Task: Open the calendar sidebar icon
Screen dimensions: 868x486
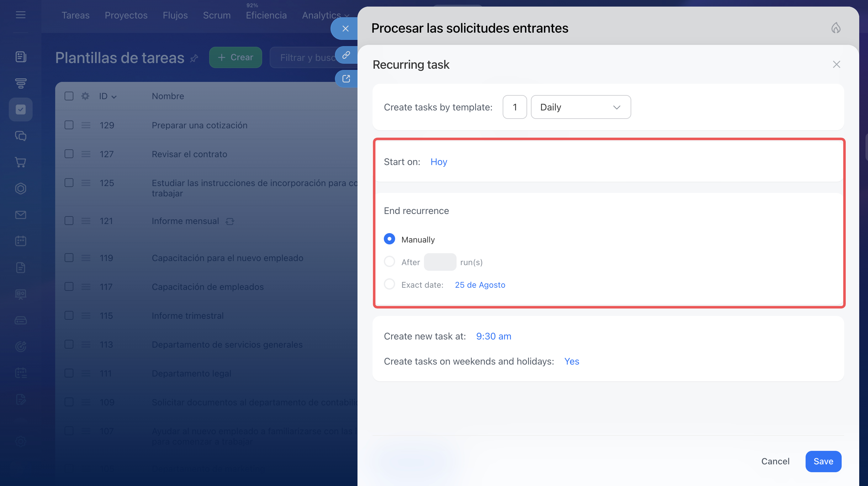Action: 21,241
